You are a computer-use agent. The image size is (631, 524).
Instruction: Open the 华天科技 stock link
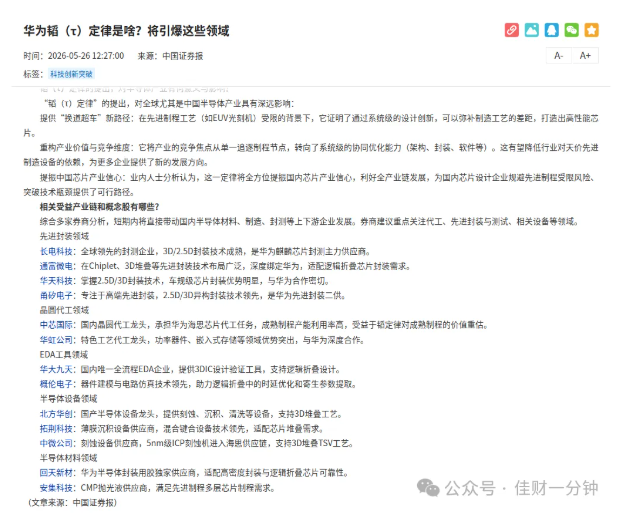pos(56,281)
